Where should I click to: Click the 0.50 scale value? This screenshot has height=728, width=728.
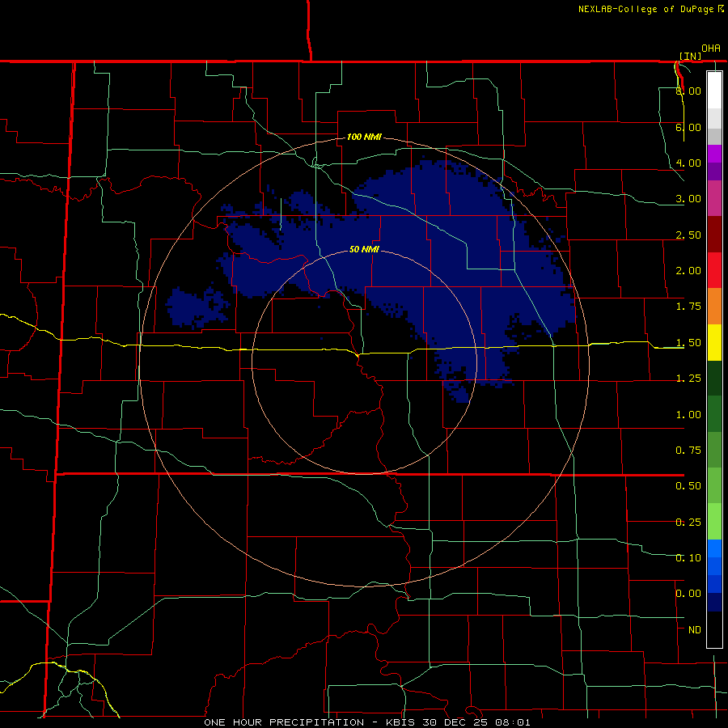pyautogui.click(x=688, y=486)
